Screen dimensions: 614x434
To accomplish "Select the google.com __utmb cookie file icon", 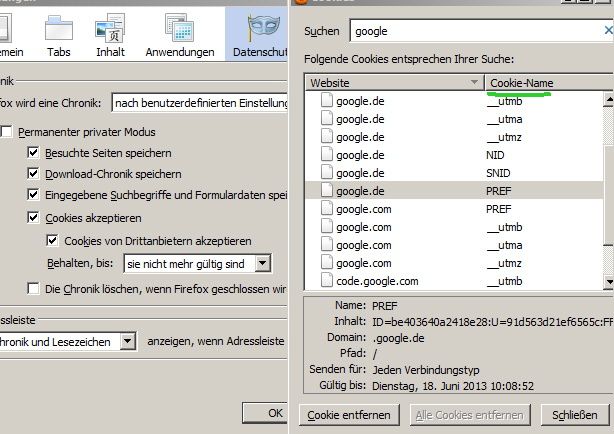I will tap(327, 226).
